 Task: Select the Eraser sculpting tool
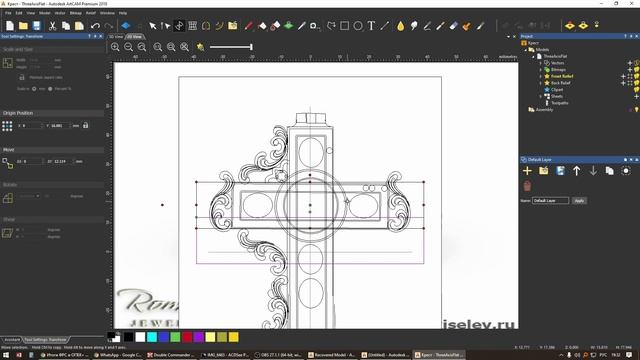tap(454, 26)
